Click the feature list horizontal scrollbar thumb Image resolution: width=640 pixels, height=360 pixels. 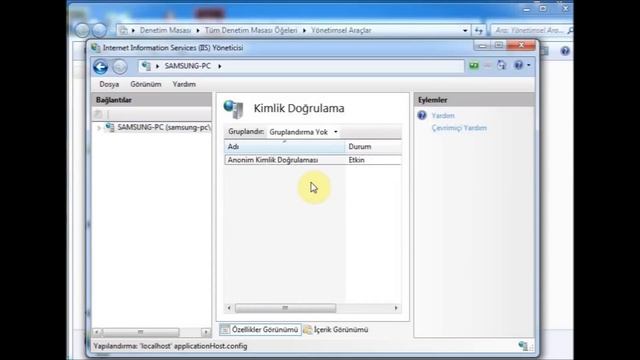285,308
